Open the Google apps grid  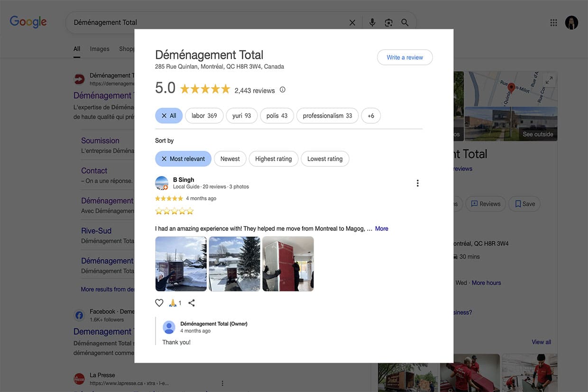(x=553, y=23)
